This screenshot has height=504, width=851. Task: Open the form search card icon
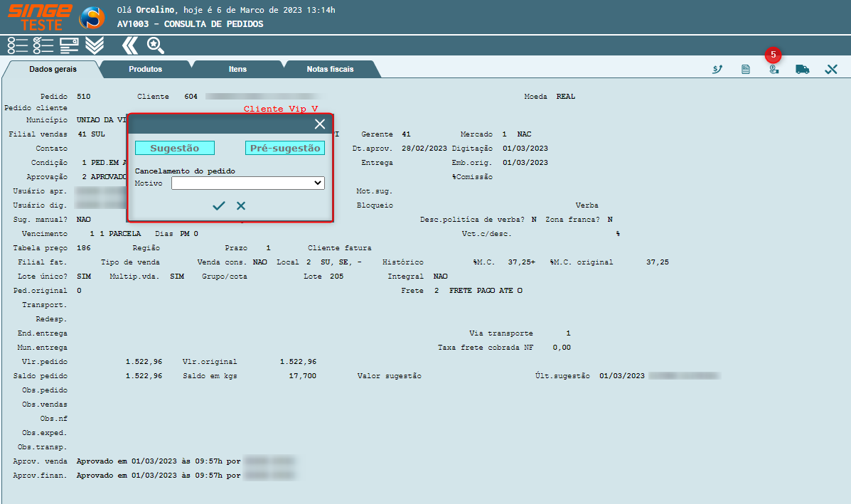[x=69, y=45]
